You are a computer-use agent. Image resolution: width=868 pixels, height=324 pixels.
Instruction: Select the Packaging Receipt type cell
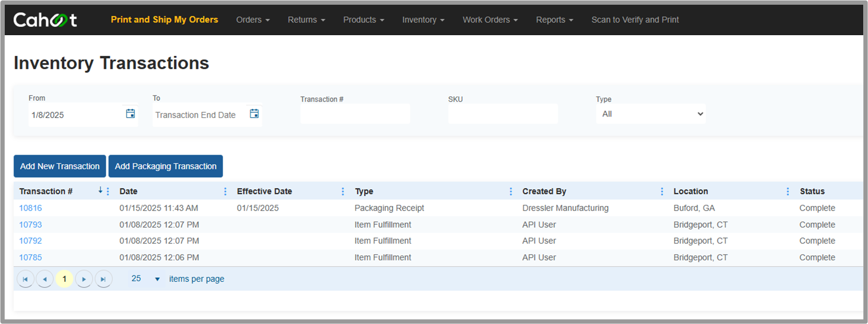[x=389, y=208]
